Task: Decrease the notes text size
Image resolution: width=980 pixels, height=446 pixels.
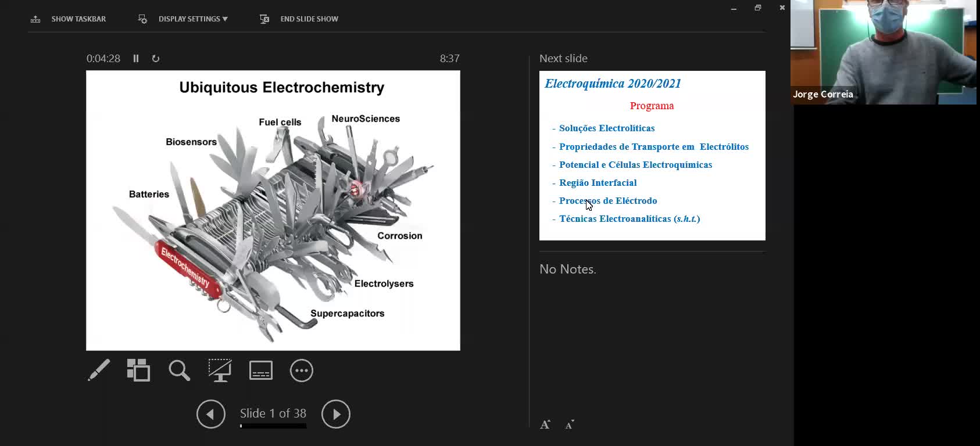Action: click(570, 425)
